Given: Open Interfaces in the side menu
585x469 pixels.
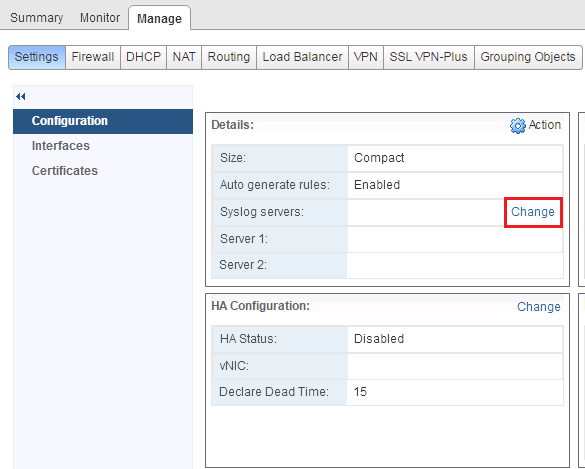Looking at the screenshot, I should [x=61, y=146].
